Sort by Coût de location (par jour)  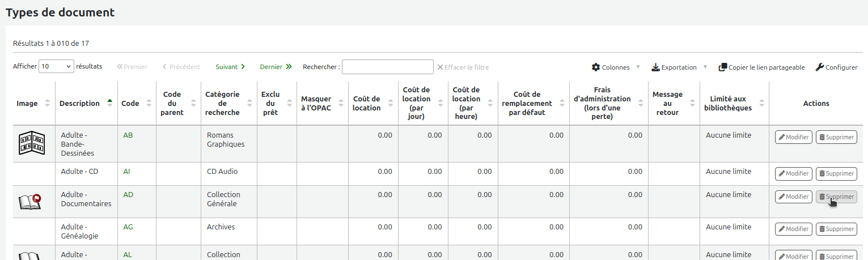423,103
